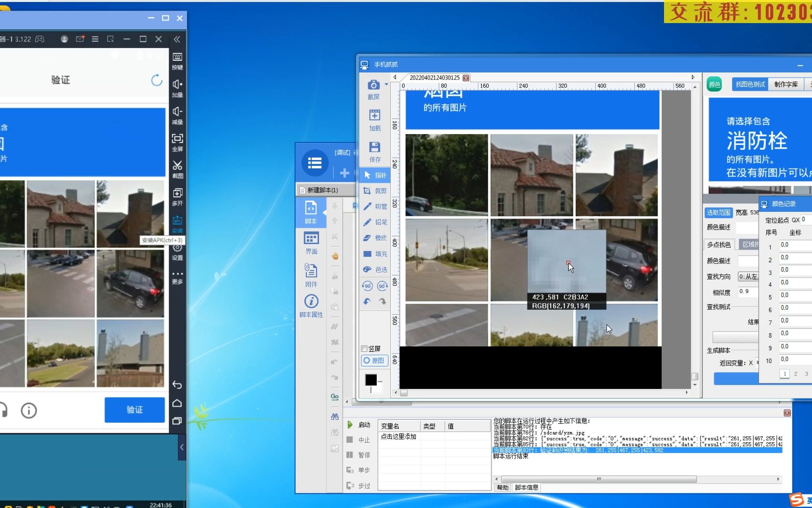812x508 pixels.
Task: Click the captcha info circle icon
Action: click(x=29, y=410)
